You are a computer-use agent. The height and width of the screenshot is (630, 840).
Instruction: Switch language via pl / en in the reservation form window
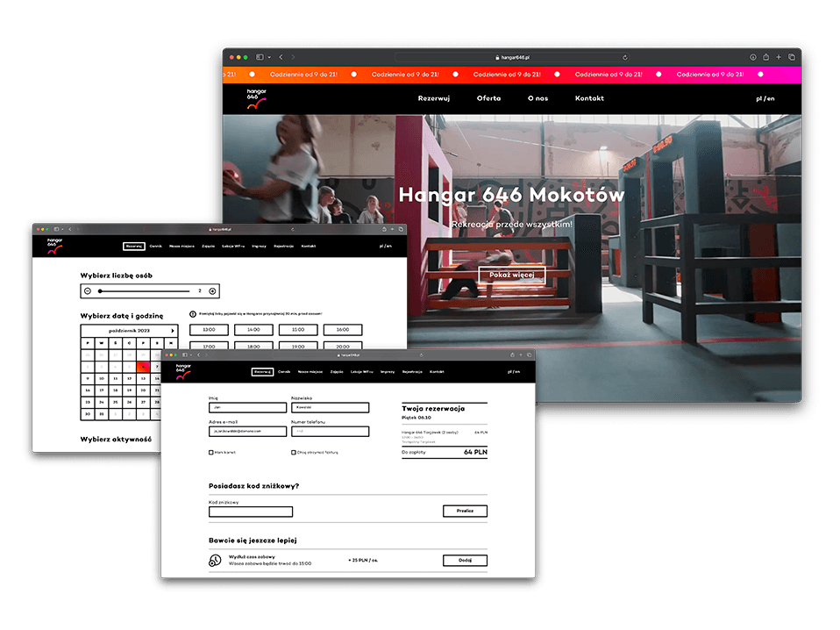(514, 371)
